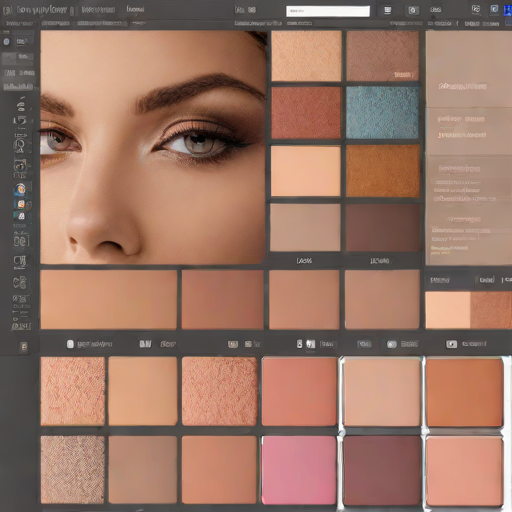The image size is (512, 512).
Task: Select the brick red textured swatch left of teal
Action: pyautogui.click(x=306, y=113)
